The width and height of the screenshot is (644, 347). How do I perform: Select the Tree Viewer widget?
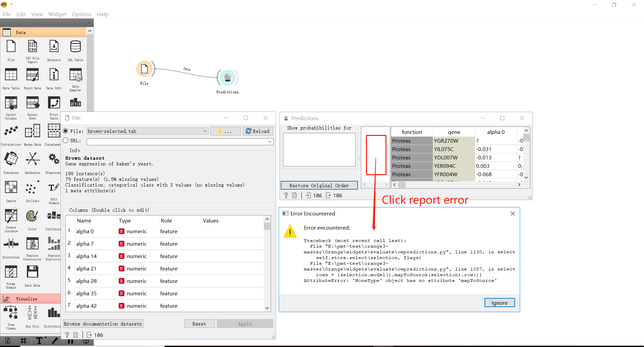tap(11, 312)
